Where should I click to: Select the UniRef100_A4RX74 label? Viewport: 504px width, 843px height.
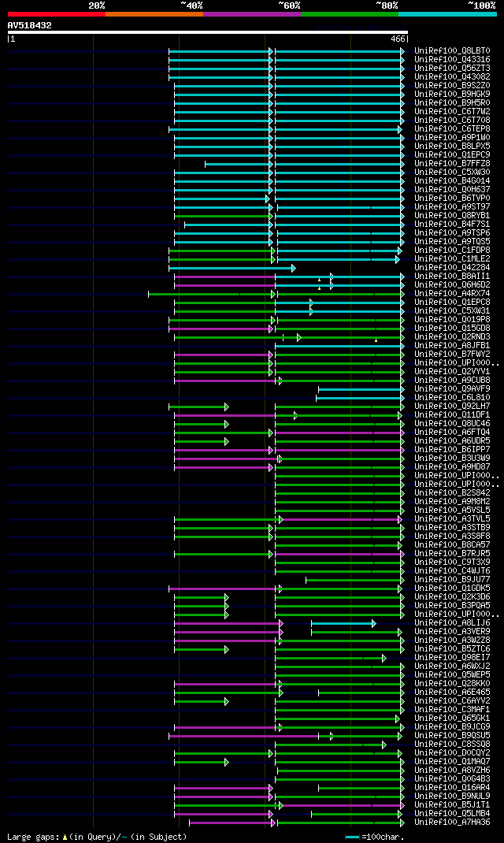pos(452,294)
